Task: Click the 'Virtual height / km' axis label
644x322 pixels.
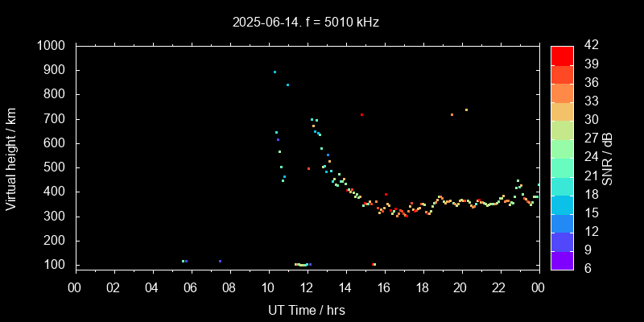Action: click(x=11, y=158)
